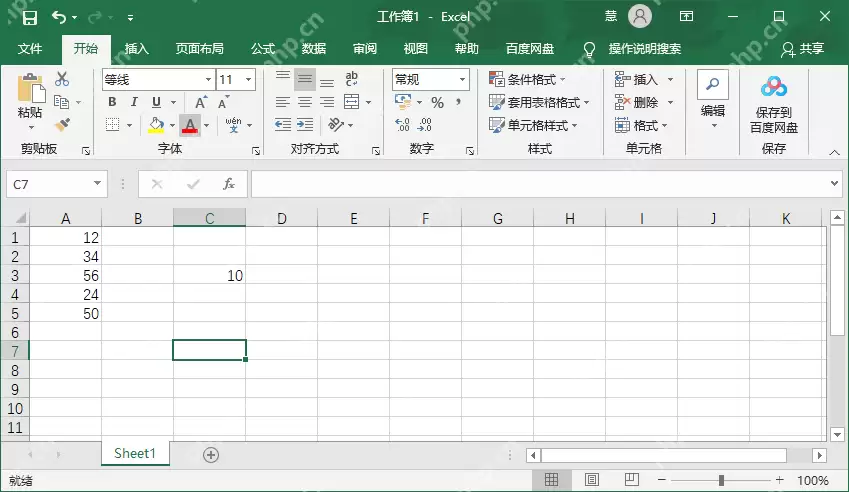
Task: Align text to the left
Action: tap(283, 102)
